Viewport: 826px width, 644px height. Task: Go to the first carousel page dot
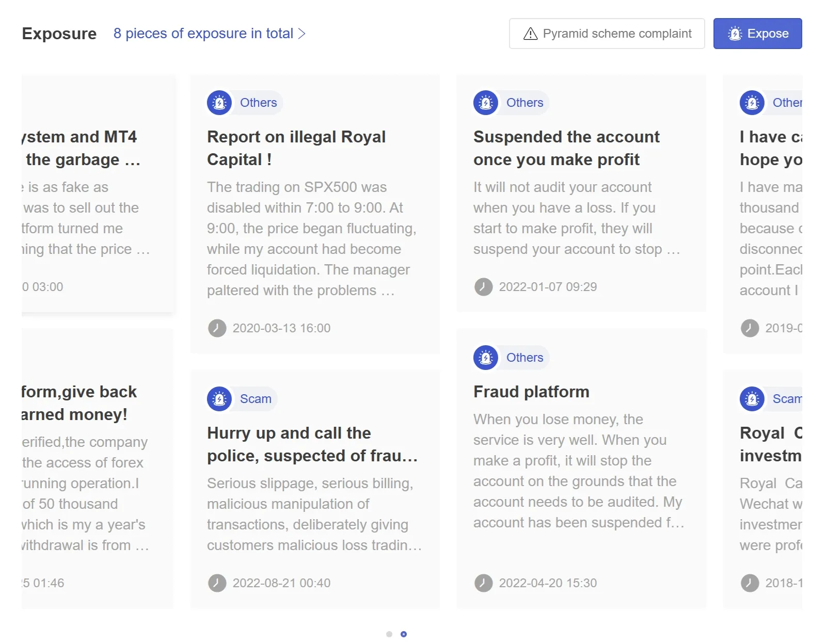[389, 634]
